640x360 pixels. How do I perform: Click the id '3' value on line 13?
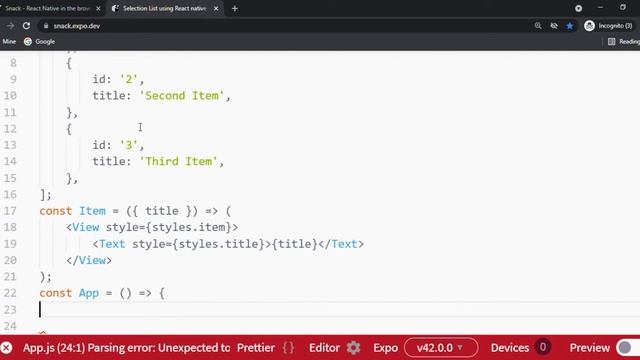coord(129,145)
